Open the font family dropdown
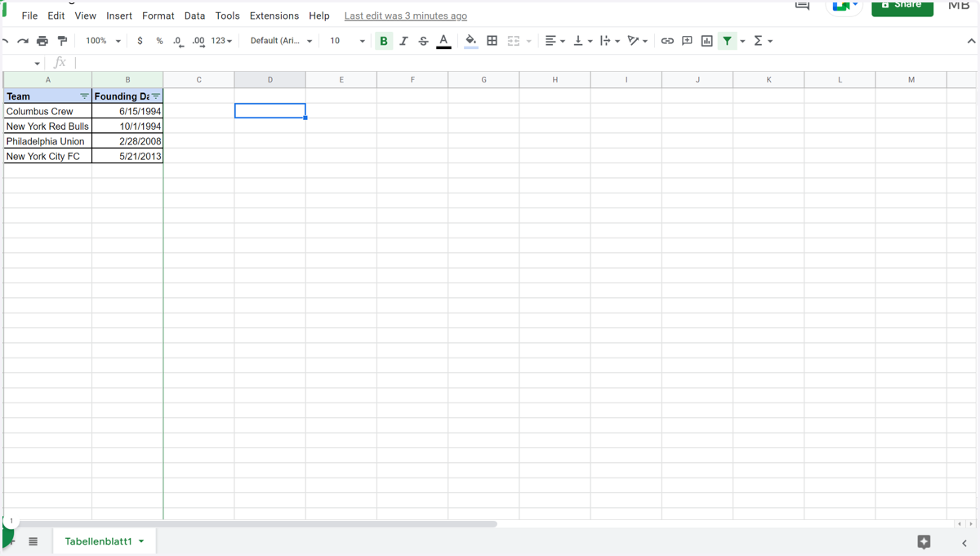The height and width of the screenshot is (556, 980). click(x=282, y=41)
